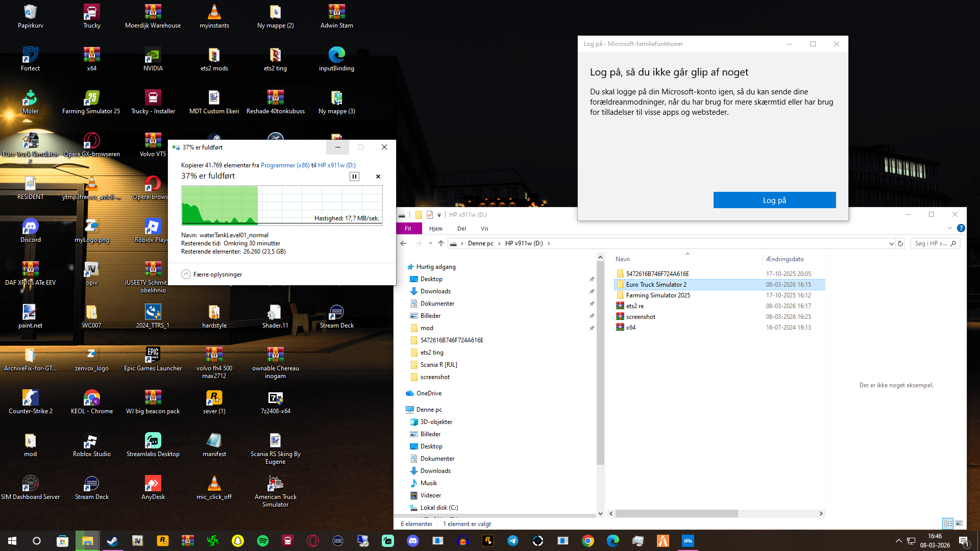Refresh the HP x911w folder view
The height and width of the screenshot is (551, 980).
(900, 244)
